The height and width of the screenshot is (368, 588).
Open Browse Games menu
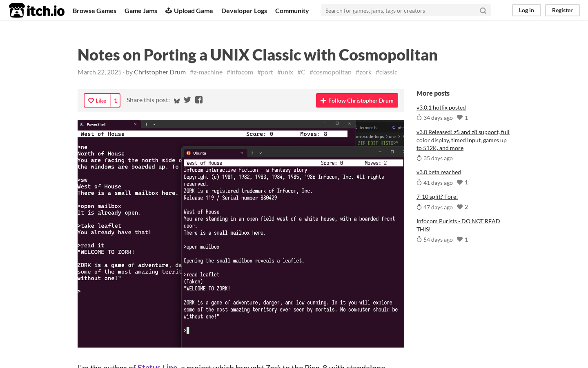click(94, 11)
